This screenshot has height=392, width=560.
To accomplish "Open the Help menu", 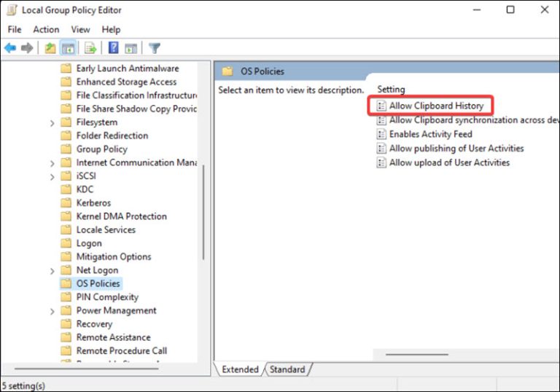I will tap(111, 30).
